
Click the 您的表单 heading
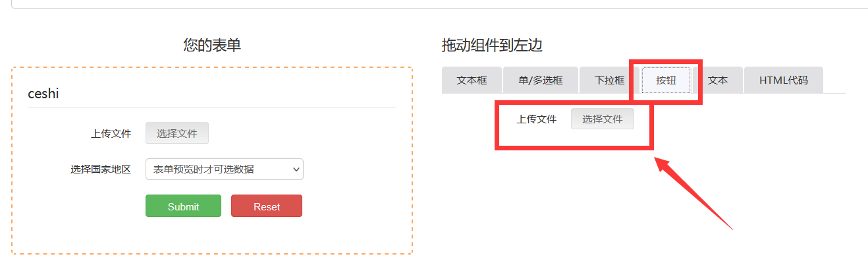(x=212, y=46)
